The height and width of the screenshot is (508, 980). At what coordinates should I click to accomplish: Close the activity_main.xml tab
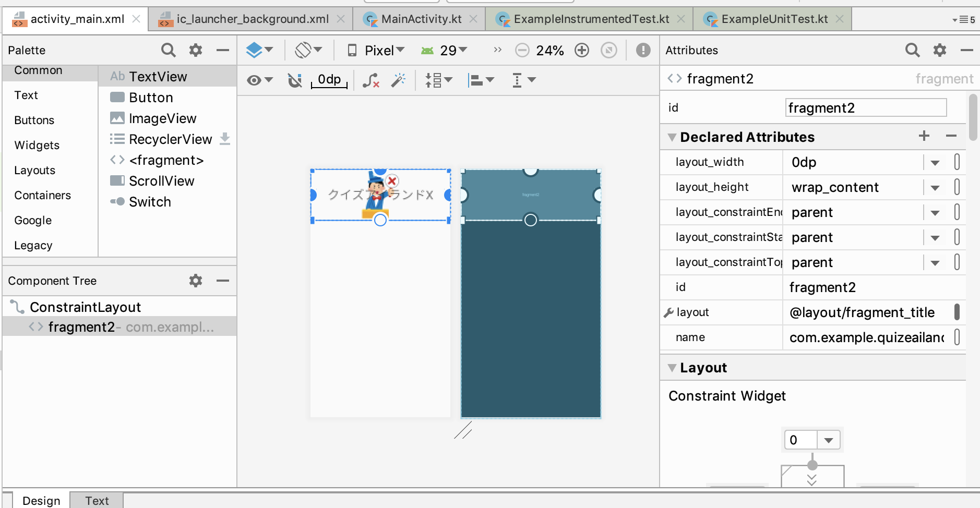[x=136, y=19]
